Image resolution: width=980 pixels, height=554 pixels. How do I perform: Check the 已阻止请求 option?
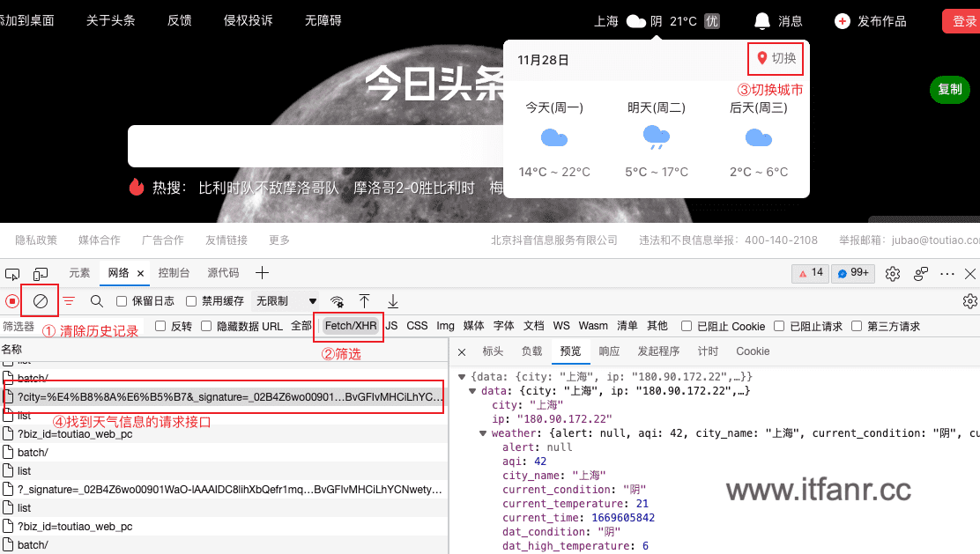[x=779, y=326]
